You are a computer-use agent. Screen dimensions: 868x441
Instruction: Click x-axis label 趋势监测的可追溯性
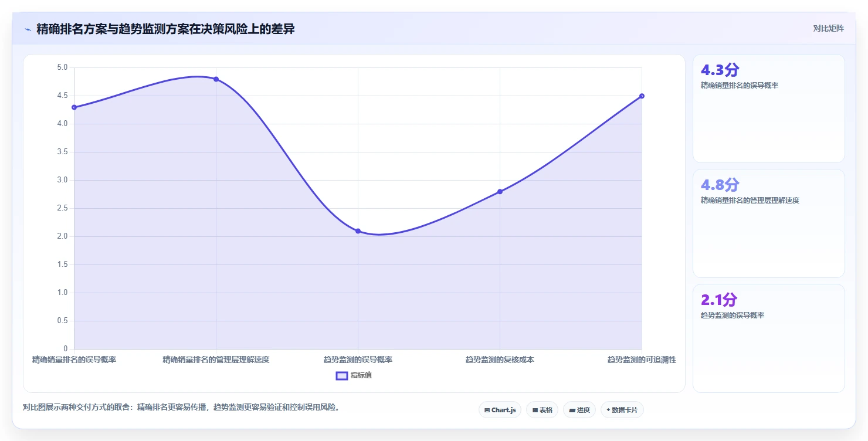pyautogui.click(x=642, y=359)
